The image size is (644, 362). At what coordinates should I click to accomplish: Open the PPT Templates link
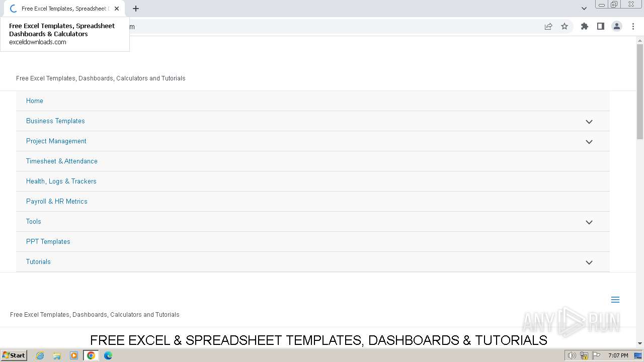pos(48,241)
